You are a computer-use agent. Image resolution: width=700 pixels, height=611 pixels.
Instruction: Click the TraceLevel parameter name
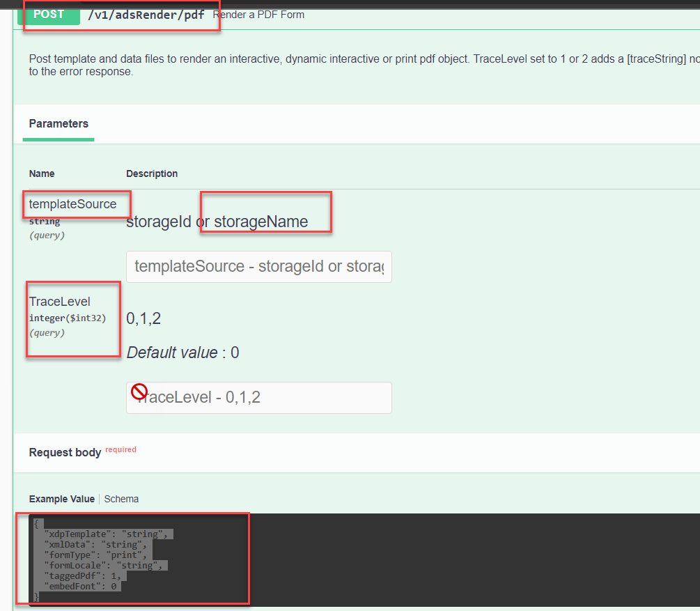click(x=60, y=302)
